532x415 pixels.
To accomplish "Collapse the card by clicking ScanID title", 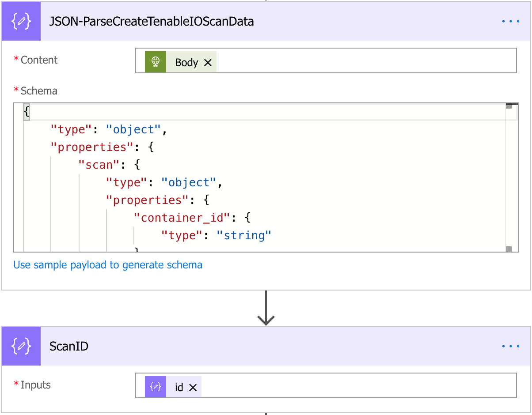I will tap(69, 346).
